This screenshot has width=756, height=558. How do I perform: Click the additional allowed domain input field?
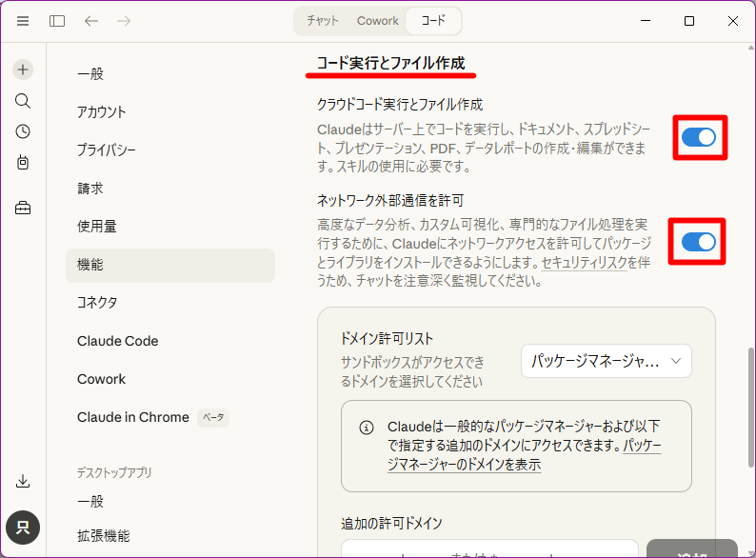pyautogui.click(x=489, y=548)
